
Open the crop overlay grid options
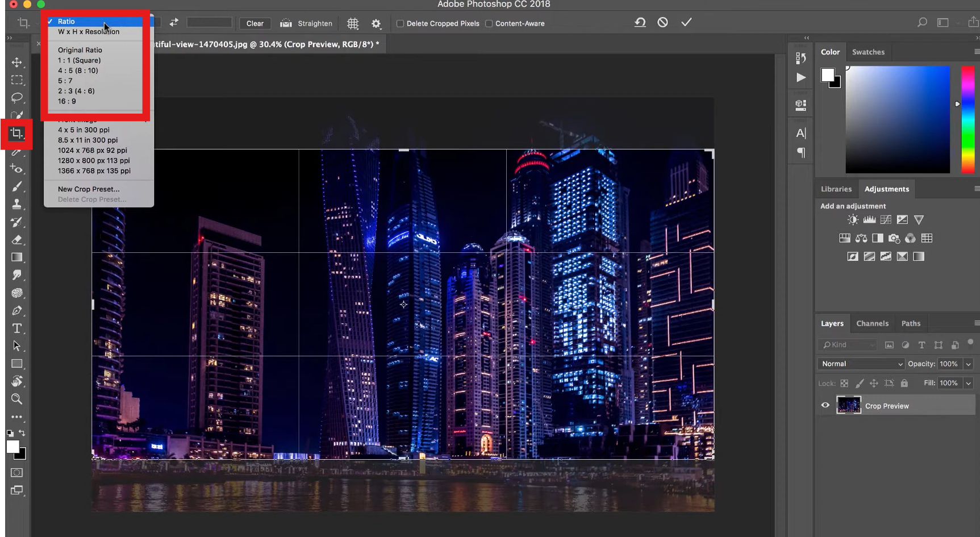pos(353,23)
